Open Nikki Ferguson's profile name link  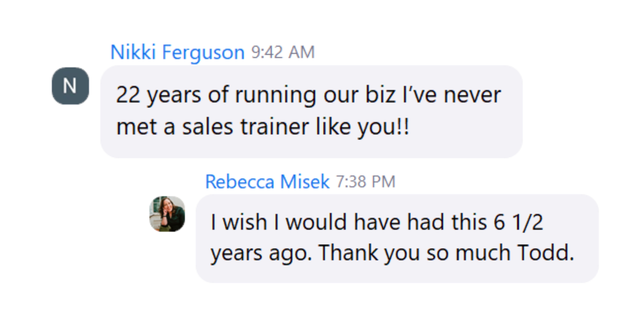177,52
